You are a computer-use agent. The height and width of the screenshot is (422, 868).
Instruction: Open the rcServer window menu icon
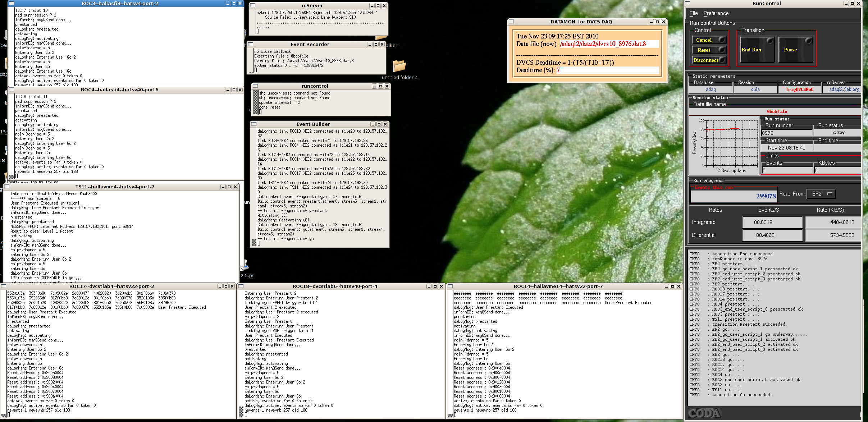coord(253,5)
